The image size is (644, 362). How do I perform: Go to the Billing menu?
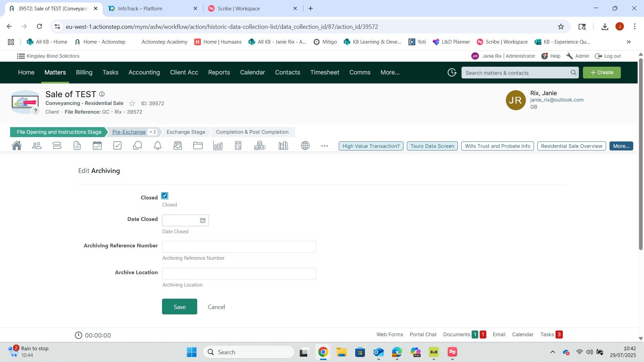tap(84, 72)
